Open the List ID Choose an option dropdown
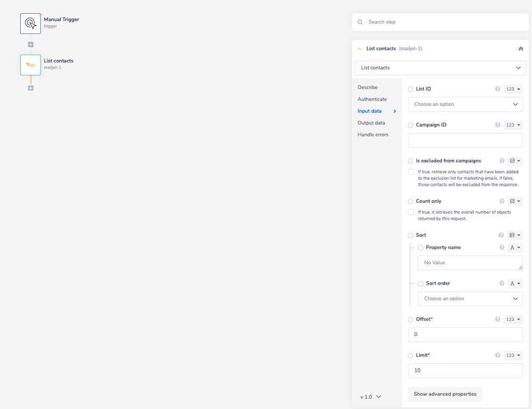The image size is (532, 409). coord(465,104)
